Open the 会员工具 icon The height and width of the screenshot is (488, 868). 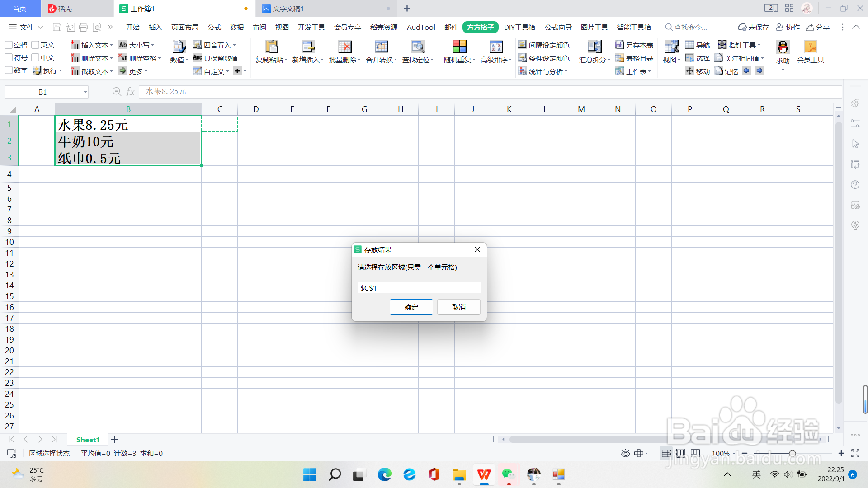[810, 47]
